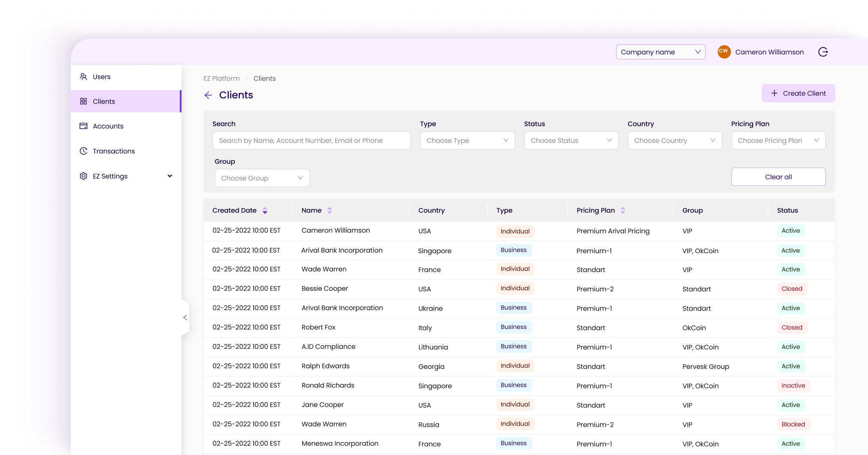Screen dimensions: 868x455
Task: Collapse the sidebar using the chevron handle
Action: pyautogui.click(x=185, y=317)
